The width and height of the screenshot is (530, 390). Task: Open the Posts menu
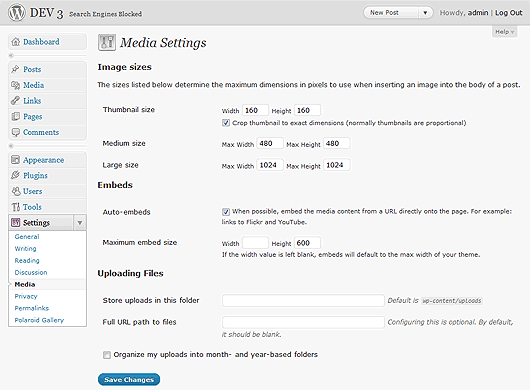(x=32, y=69)
